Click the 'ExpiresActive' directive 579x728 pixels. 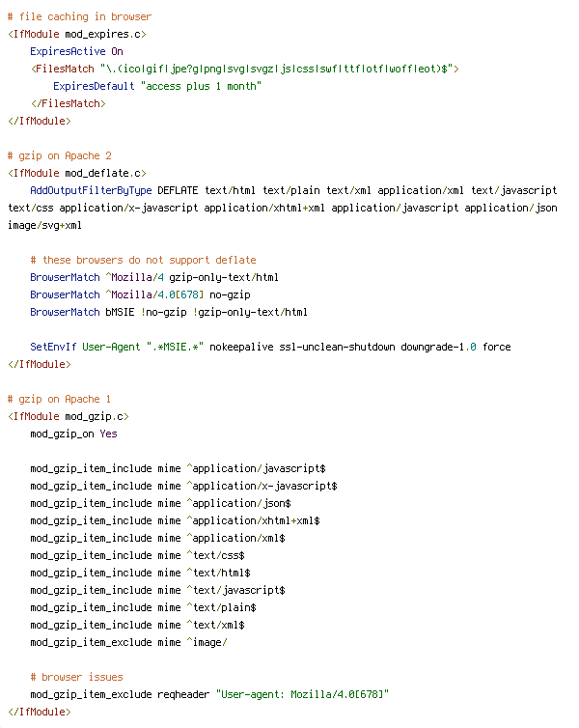point(68,51)
